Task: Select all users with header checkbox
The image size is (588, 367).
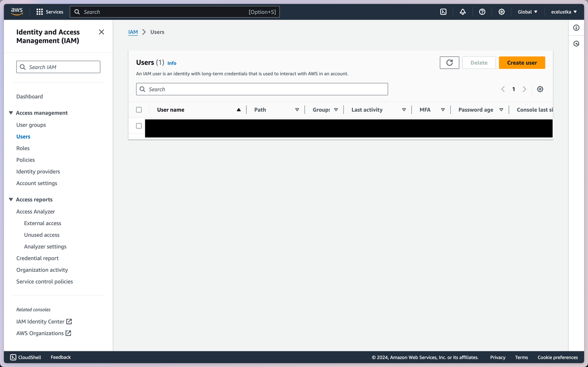Action: click(139, 110)
